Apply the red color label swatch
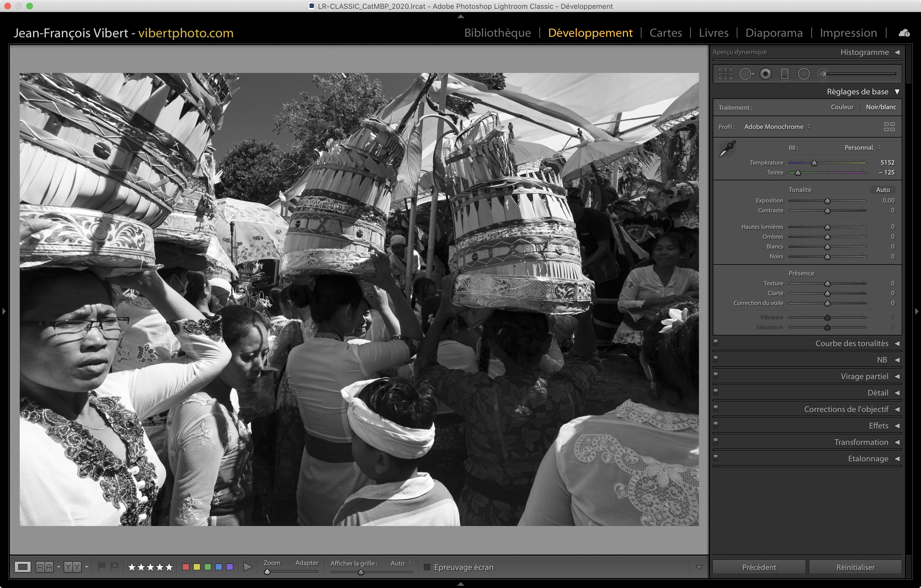 click(186, 567)
